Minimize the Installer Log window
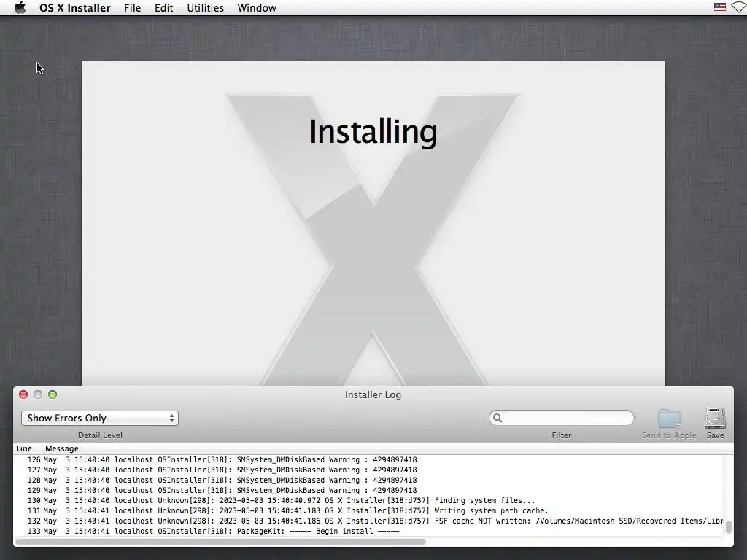Viewport: 747px width, 560px height. (x=38, y=394)
